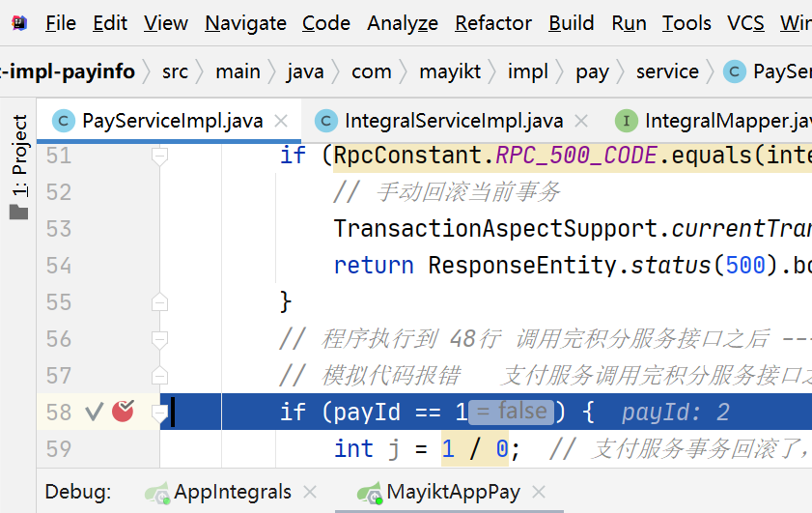Open the File menu
The width and height of the screenshot is (812, 513).
(x=61, y=23)
